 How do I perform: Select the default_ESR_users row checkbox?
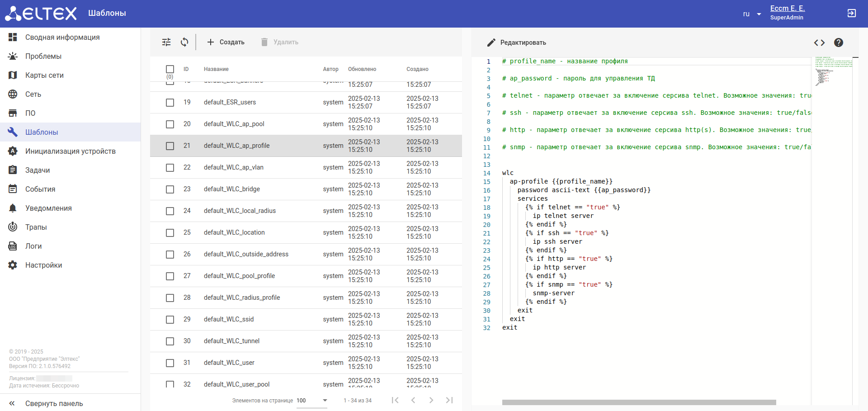click(170, 103)
